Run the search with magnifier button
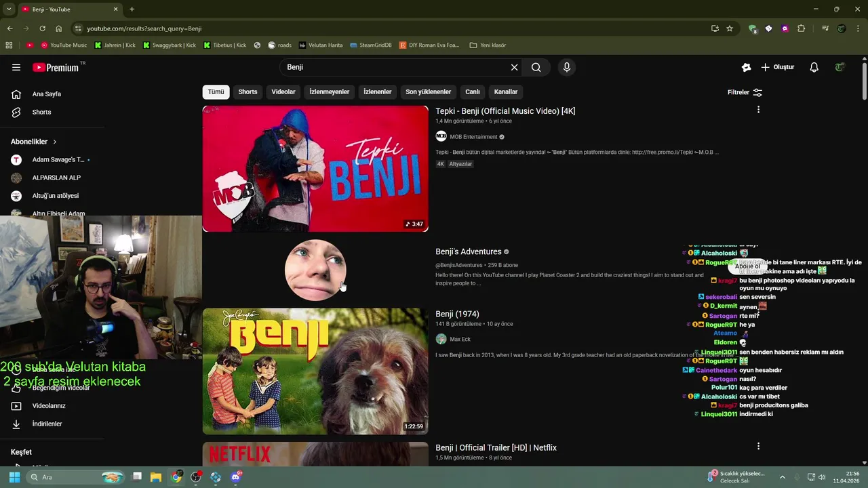 [x=536, y=67]
